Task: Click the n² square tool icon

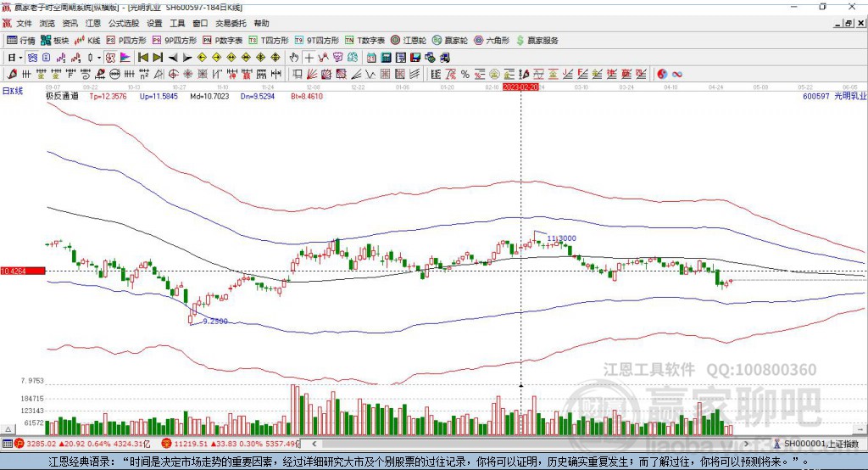Action: pos(144,75)
